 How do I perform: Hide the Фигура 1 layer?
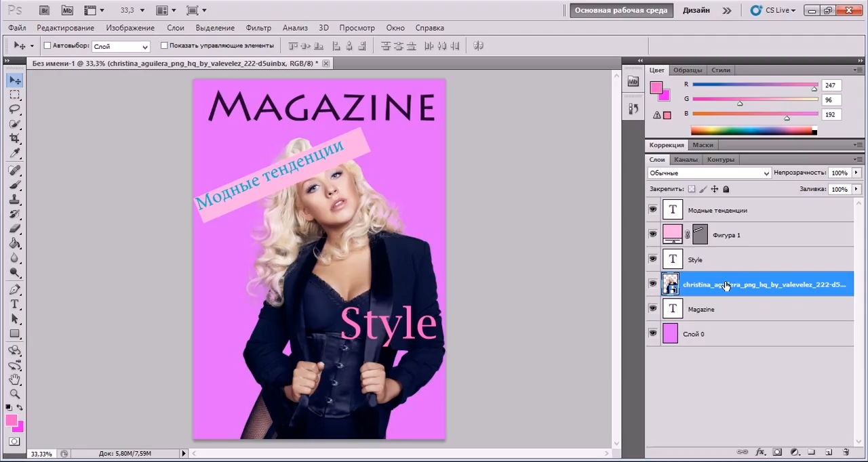click(x=652, y=234)
